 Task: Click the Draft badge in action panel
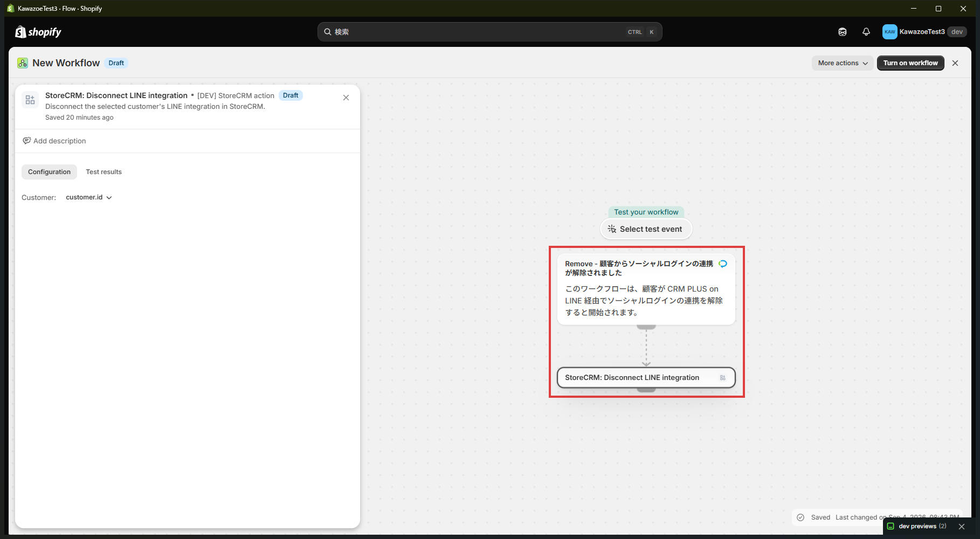291,95
